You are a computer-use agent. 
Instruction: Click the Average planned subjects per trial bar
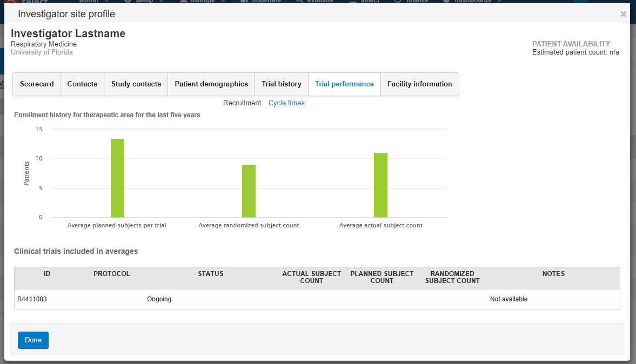click(x=118, y=178)
